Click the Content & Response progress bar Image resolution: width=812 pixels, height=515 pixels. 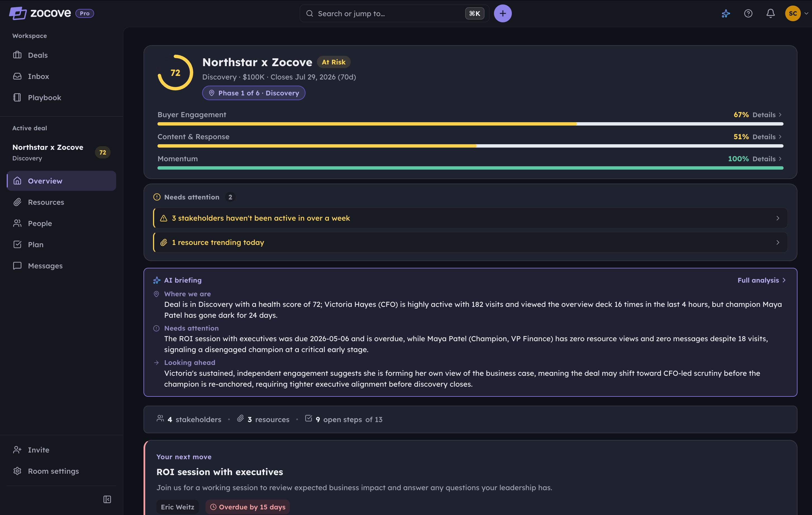pyautogui.click(x=470, y=146)
